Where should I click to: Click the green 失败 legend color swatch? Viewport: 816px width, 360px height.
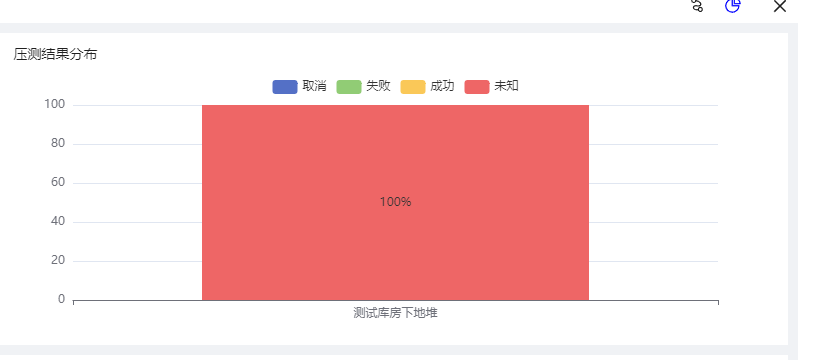coord(349,87)
